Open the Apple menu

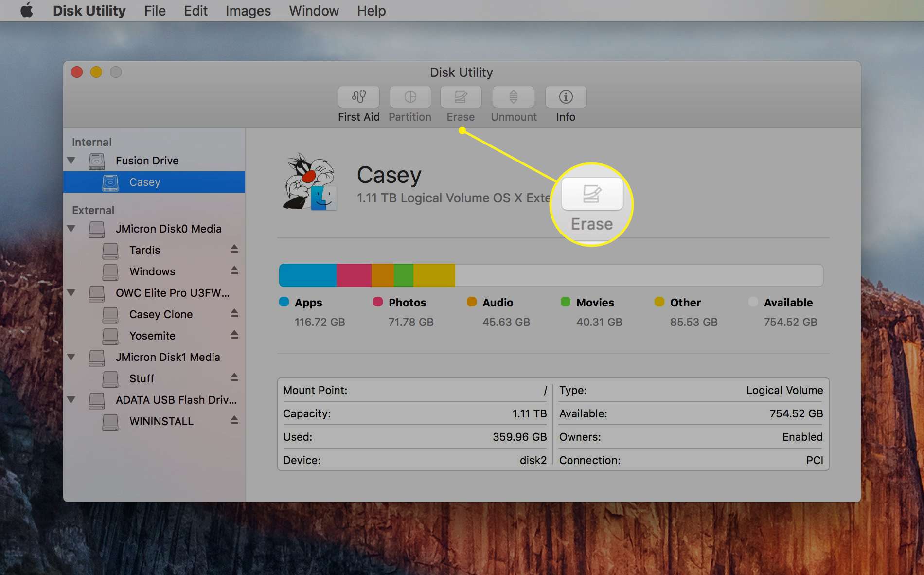click(x=27, y=10)
